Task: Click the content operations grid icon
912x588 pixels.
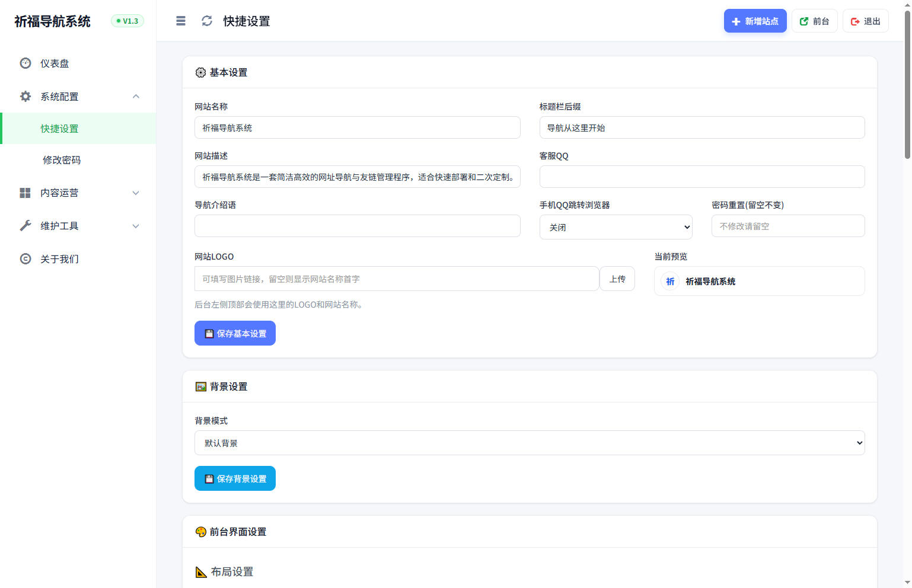Action: coord(25,193)
